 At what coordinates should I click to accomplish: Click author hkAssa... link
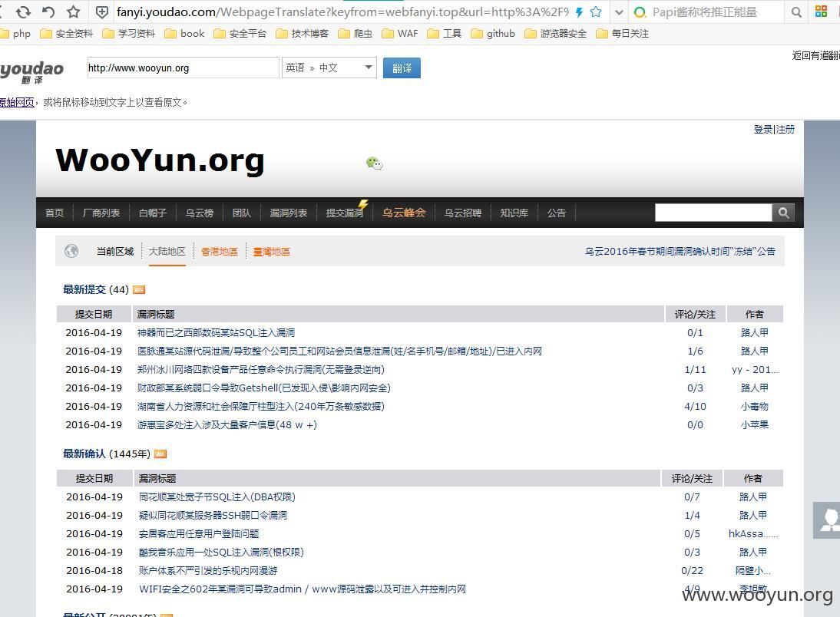coord(753,534)
